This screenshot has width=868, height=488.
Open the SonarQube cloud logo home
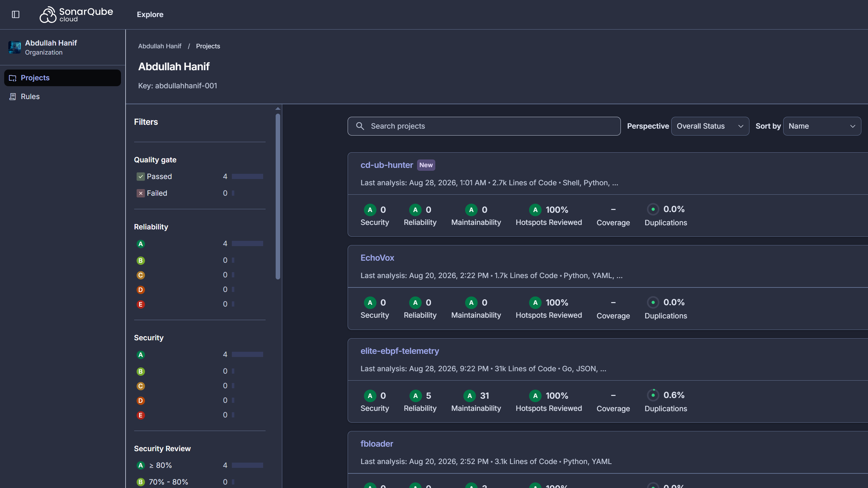(x=76, y=15)
